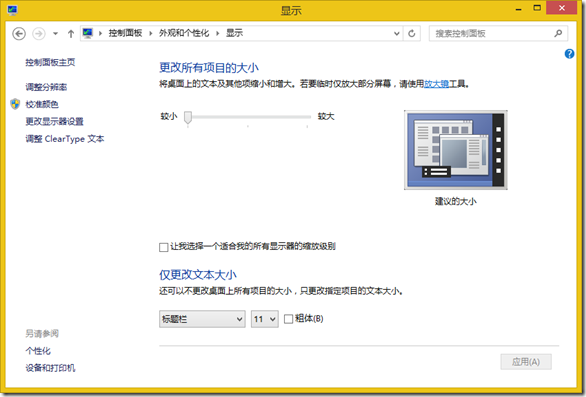Click the shield icon beside 校准颜色

15,104
